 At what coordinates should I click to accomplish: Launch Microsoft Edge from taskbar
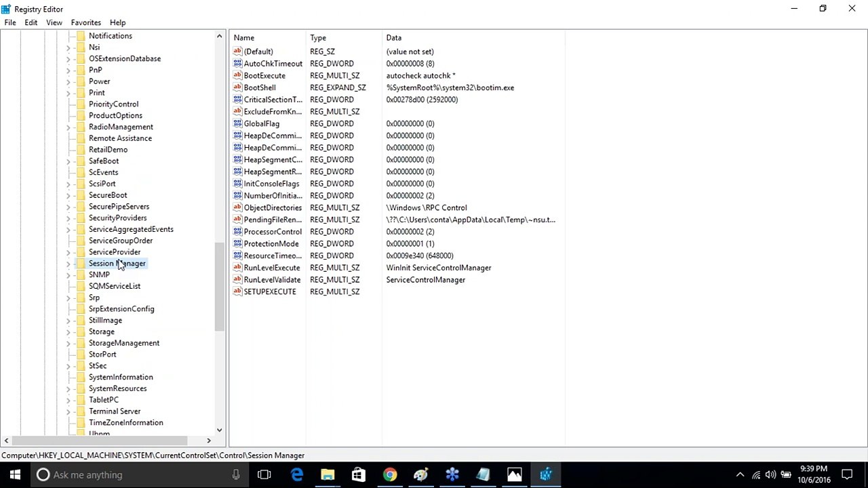point(297,474)
